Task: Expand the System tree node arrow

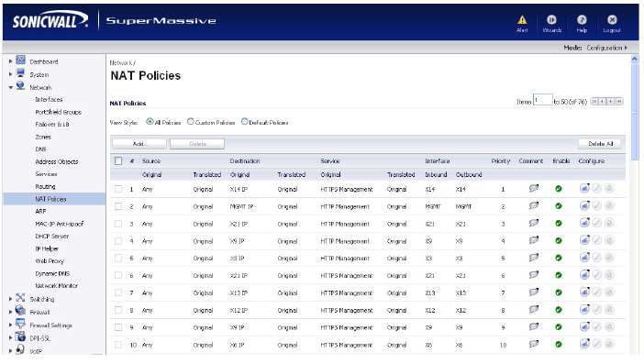Action: (11, 74)
